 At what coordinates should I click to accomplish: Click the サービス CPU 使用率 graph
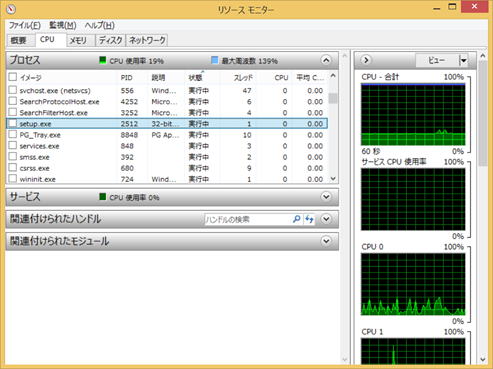pyautogui.click(x=413, y=199)
